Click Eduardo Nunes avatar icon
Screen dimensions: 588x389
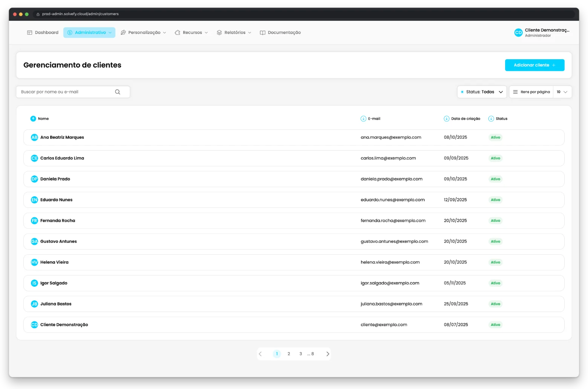(x=34, y=200)
